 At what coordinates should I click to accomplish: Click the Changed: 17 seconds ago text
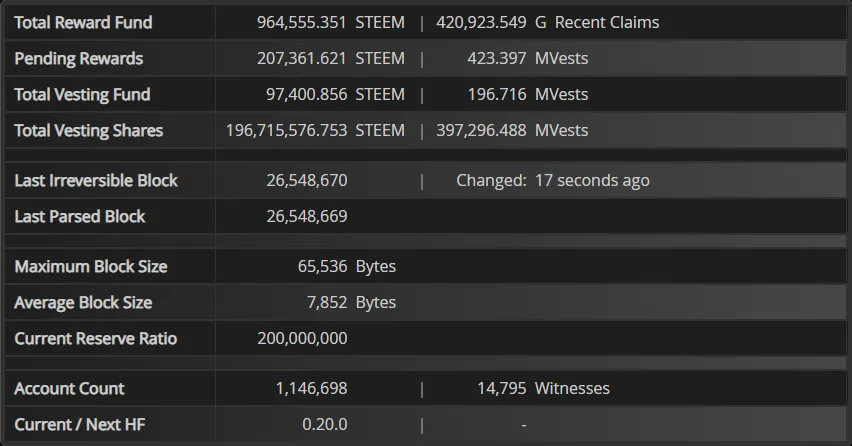click(553, 180)
